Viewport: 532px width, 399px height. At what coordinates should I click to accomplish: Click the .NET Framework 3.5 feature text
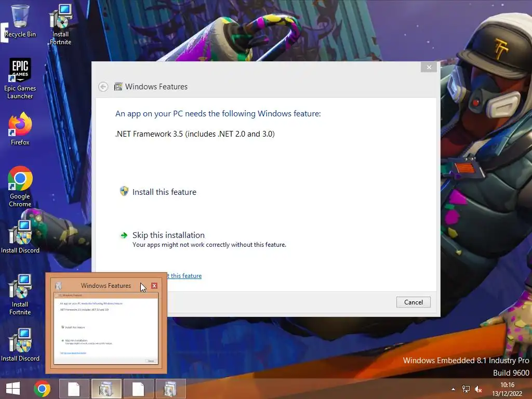coord(195,134)
